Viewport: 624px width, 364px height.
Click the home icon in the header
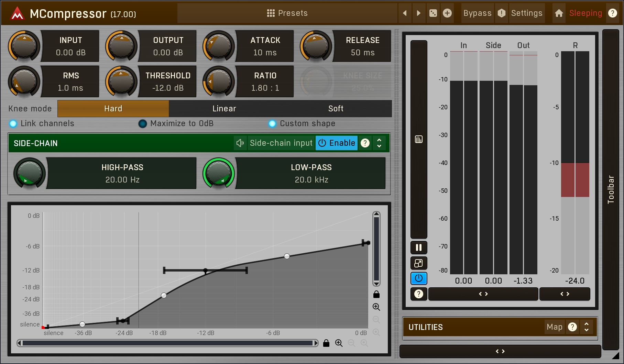pyautogui.click(x=559, y=13)
